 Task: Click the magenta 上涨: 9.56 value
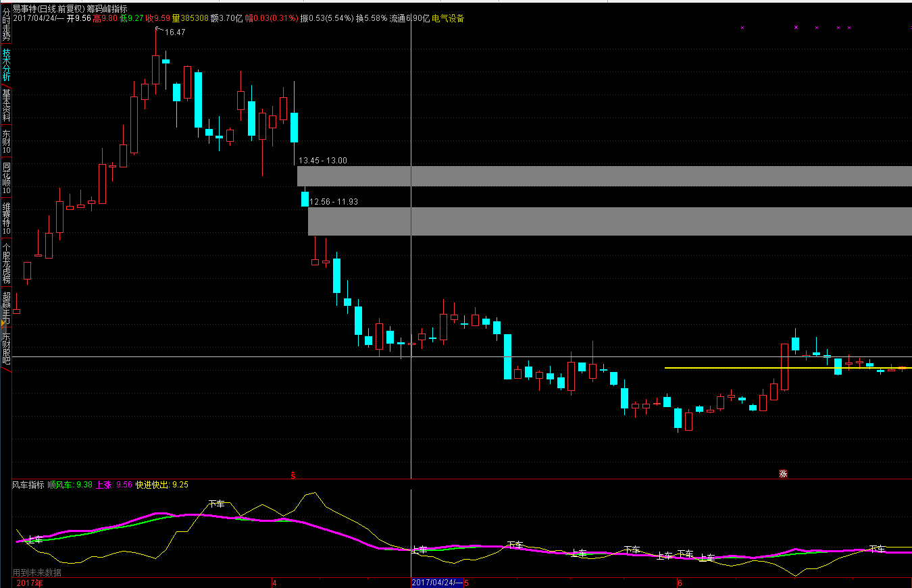pos(114,485)
